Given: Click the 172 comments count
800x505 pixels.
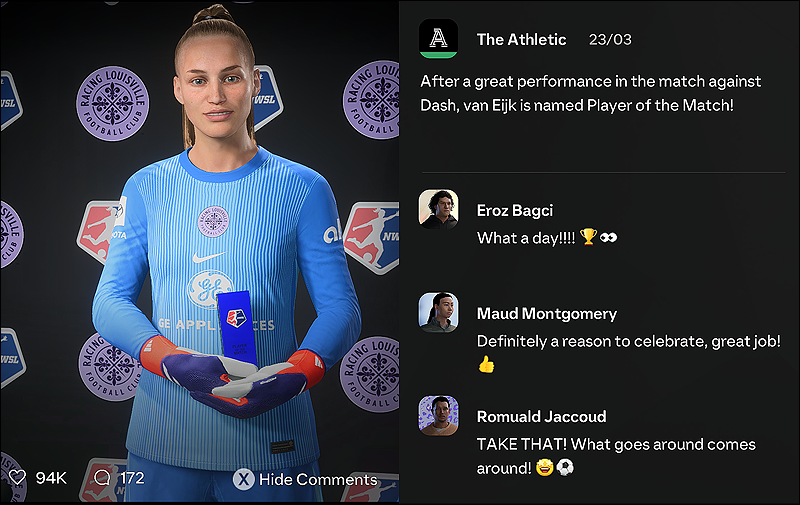Looking at the screenshot, I should pyautogui.click(x=132, y=478).
